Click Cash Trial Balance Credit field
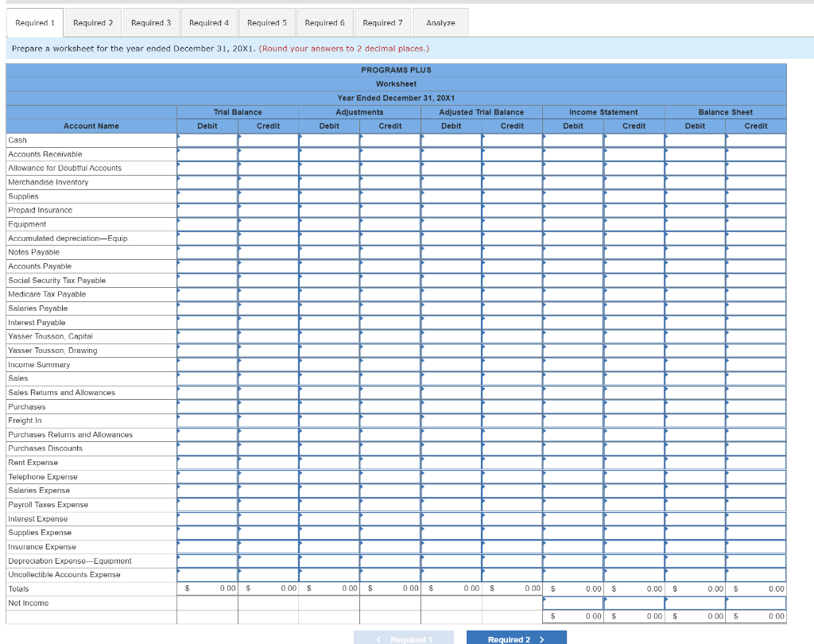The height and width of the screenshot is (644, 814). tap(269, 140)
